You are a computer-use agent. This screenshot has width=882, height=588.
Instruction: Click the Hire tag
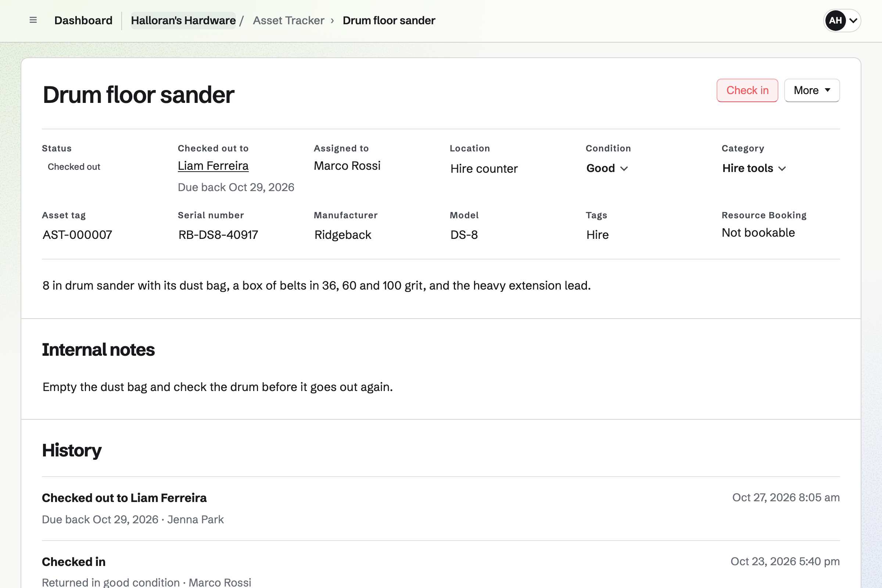coord(598,235)
